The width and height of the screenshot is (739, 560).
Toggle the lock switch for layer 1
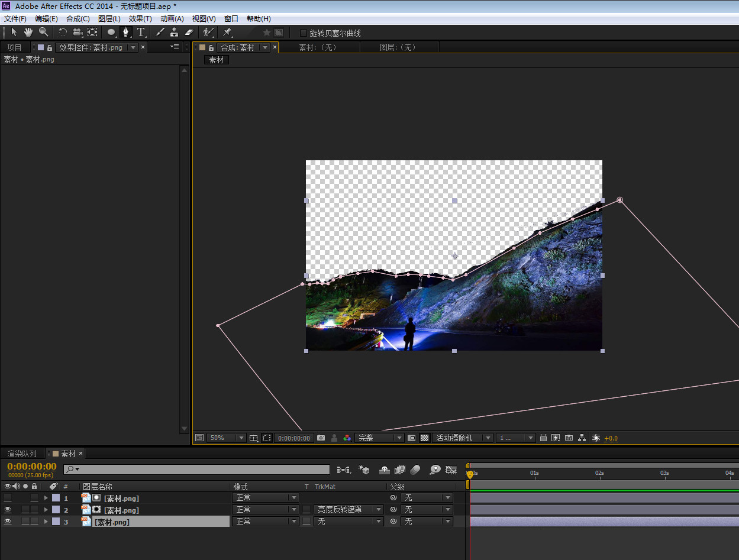[x=34, y=498]
